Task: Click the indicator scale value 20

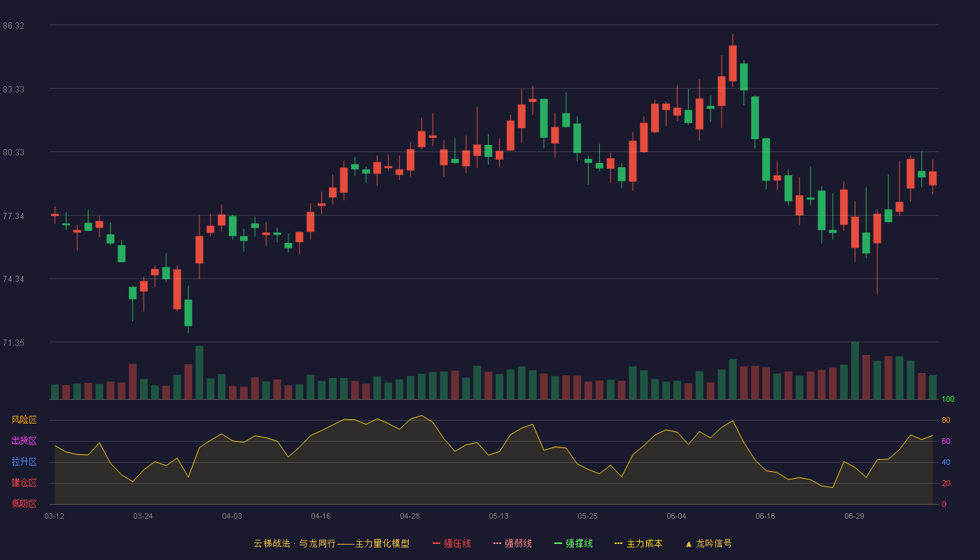Action: (x=946, y=483)
